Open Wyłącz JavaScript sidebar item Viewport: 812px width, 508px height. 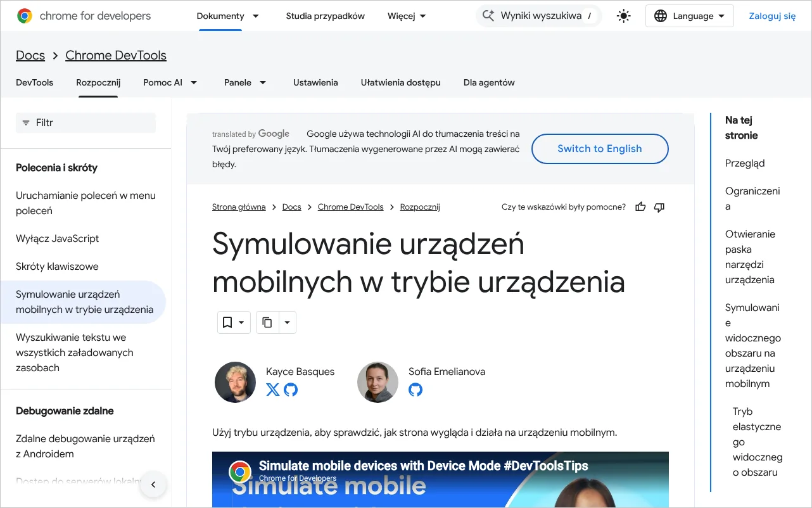(58, 239)
